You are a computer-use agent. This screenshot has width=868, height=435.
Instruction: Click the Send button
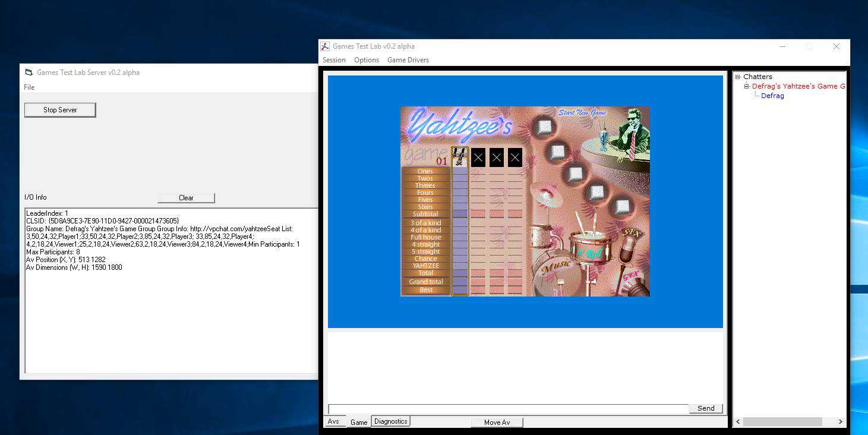click(x=706, y=408)
